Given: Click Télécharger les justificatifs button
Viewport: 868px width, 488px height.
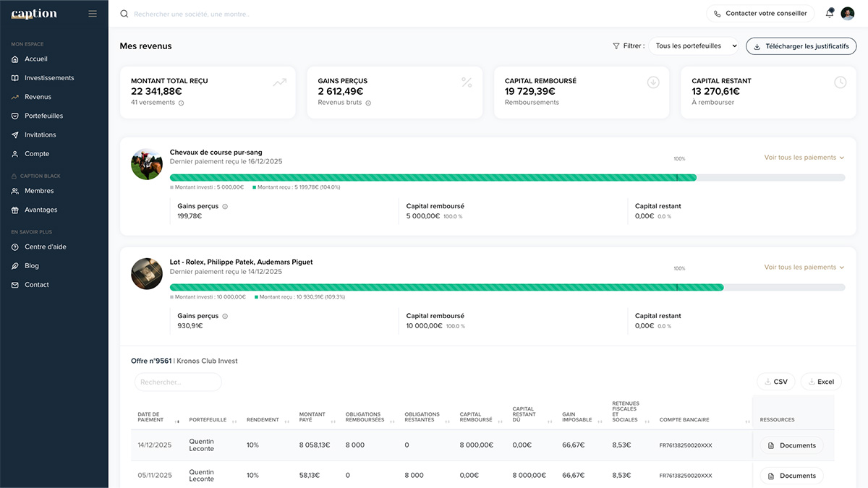Looking at the screenshot, I should click(801, 46).
